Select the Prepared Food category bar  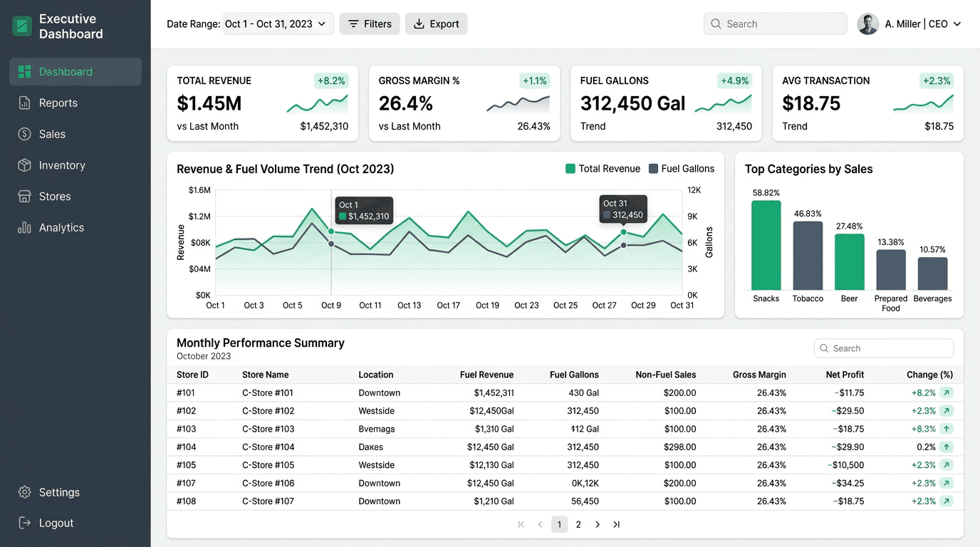pos(891,270)
